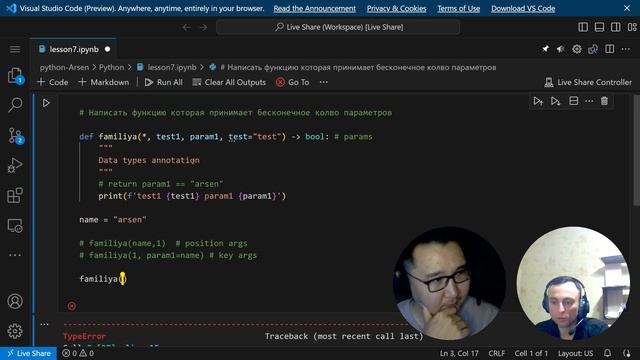Open the Extensions view
640x360 pixels.
click(x=15, y=195)
